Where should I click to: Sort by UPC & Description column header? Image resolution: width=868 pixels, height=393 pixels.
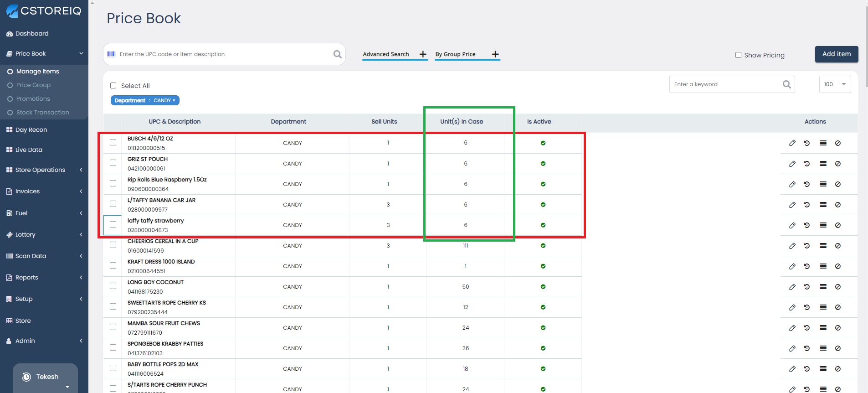tap(175, 122)
